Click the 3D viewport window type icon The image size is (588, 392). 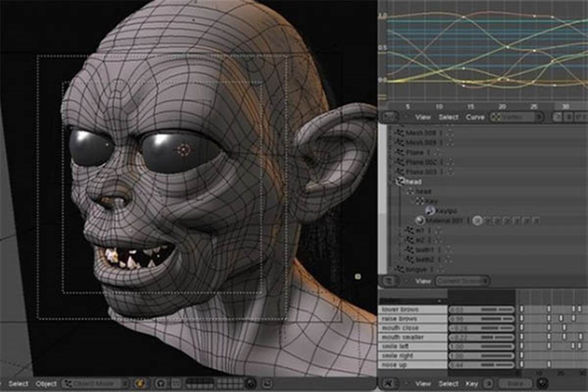tap(2, 383)
